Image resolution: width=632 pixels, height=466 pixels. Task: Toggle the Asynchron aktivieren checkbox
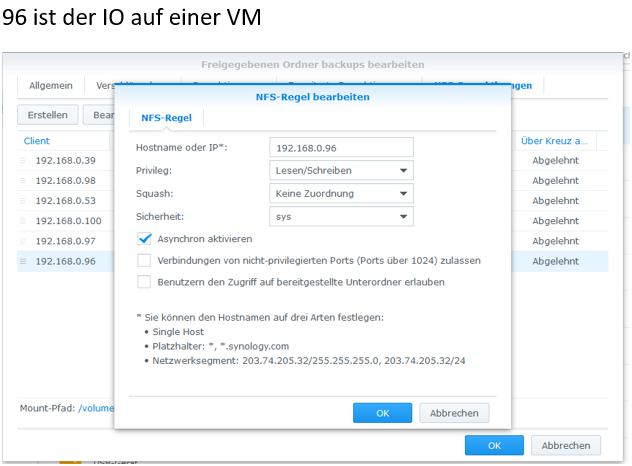(144, 239)
